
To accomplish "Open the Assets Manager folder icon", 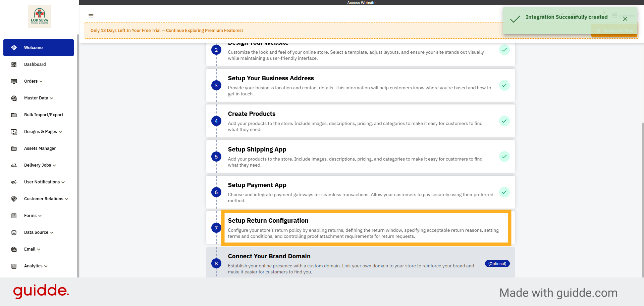I will 14,148.
